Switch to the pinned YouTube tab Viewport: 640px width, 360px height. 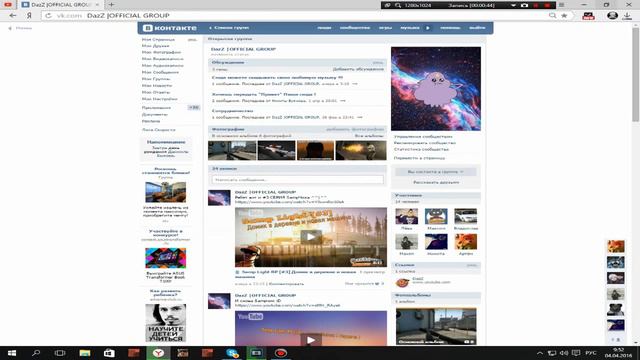[x=8, y=4]
